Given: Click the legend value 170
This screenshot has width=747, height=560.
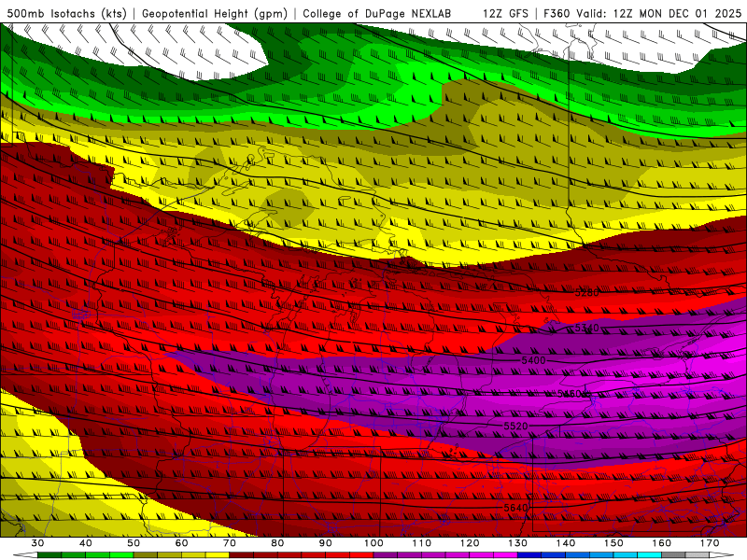Looking at the screenshot, I should coord(710,543).
